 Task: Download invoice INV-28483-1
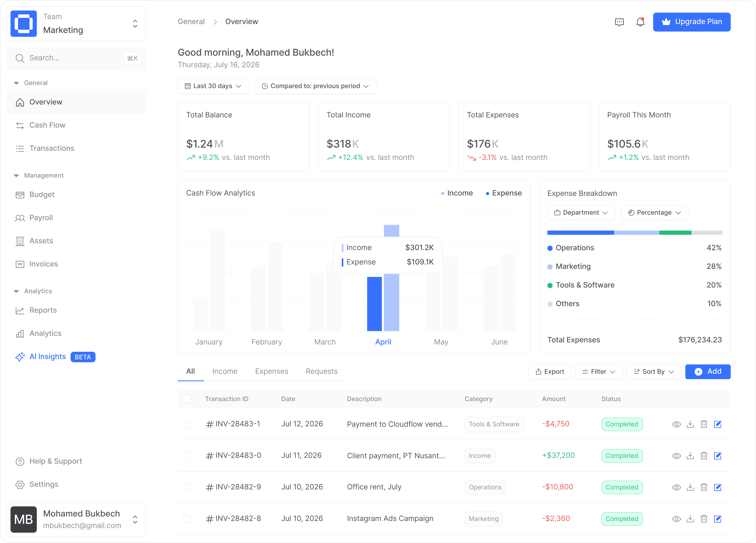[x=690, y=424]
